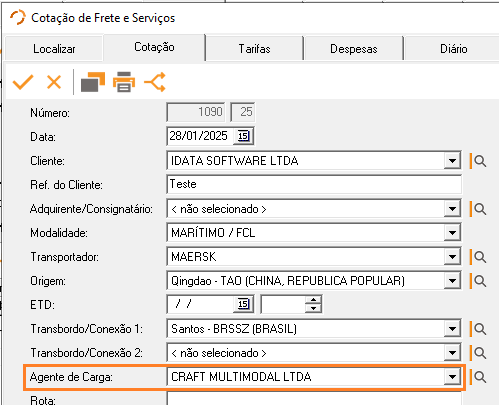Viewport: 499px width, 405px height.
Task: Decrease ETD time with the down spinner
Action: pyautogui.click(x=313, y=308)
